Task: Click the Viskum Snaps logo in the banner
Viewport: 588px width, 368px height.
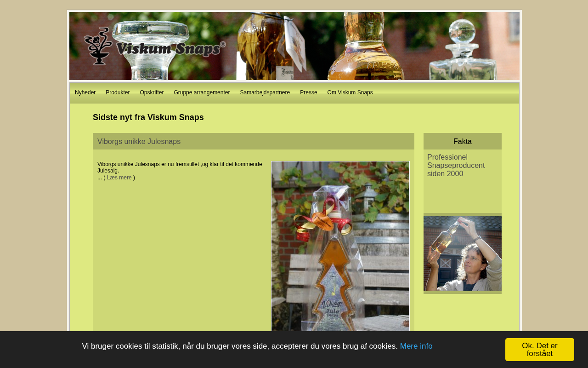Action: (x=155, y=46)
